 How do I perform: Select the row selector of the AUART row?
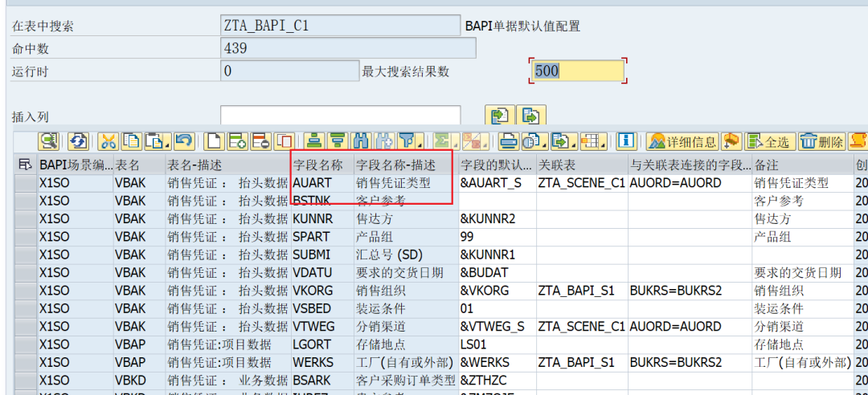(x=26, y=183)
